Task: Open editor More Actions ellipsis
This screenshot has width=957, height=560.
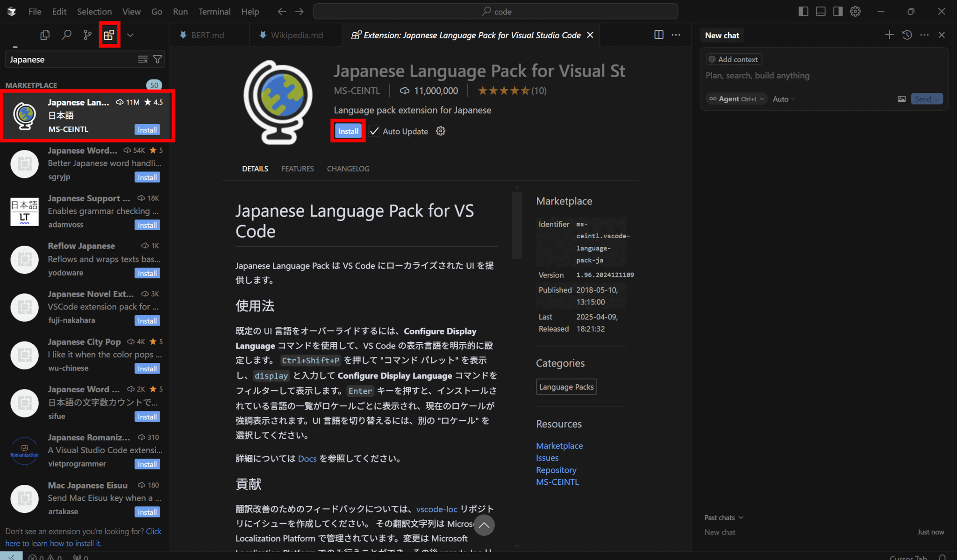Action: point(676,35)
